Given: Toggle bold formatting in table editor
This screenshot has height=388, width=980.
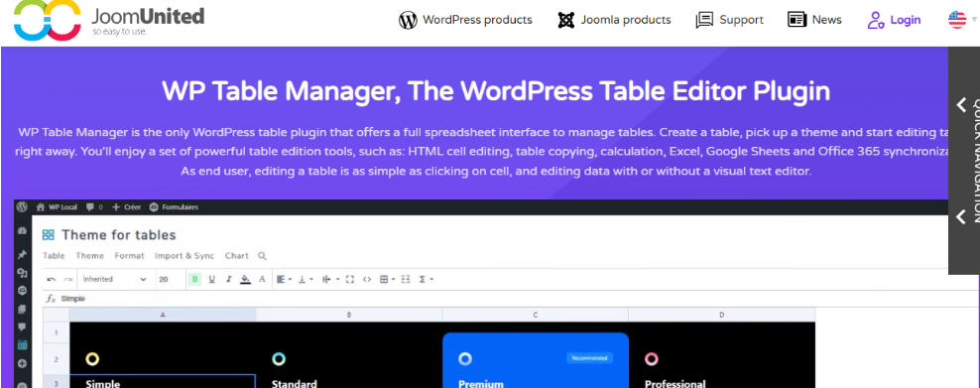Looking at the screenshot, I should (x=195, y=279).
